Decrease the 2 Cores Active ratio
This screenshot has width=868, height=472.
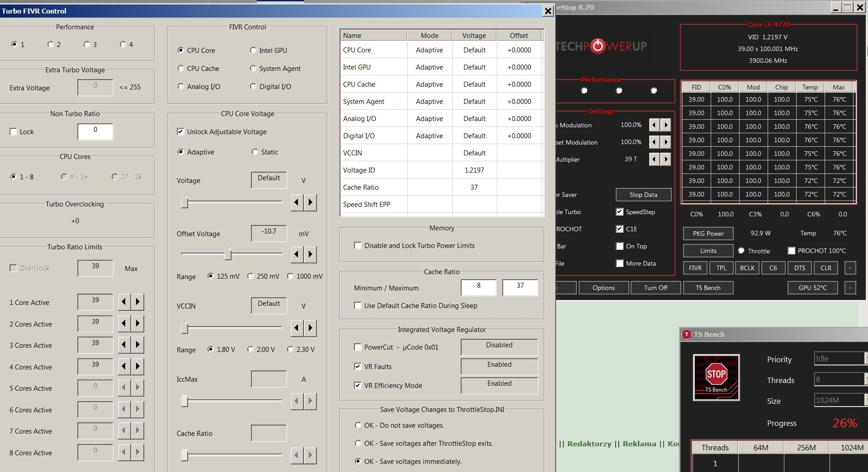(124, 323)
